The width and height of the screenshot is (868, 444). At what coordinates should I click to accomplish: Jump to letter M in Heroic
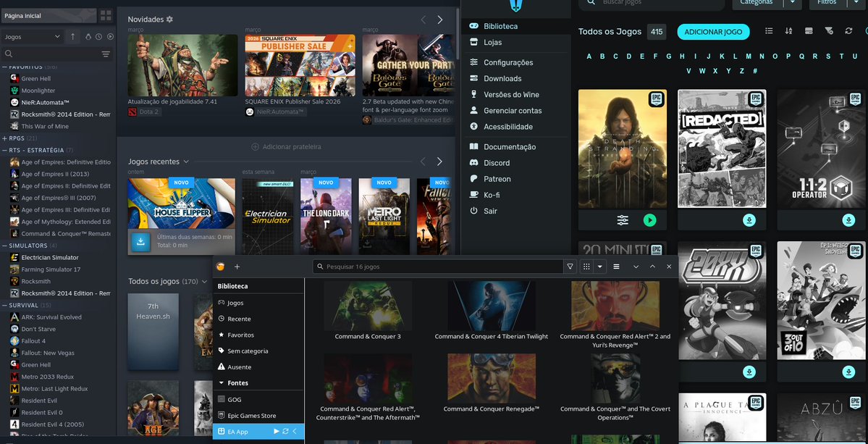coord(749,56)
